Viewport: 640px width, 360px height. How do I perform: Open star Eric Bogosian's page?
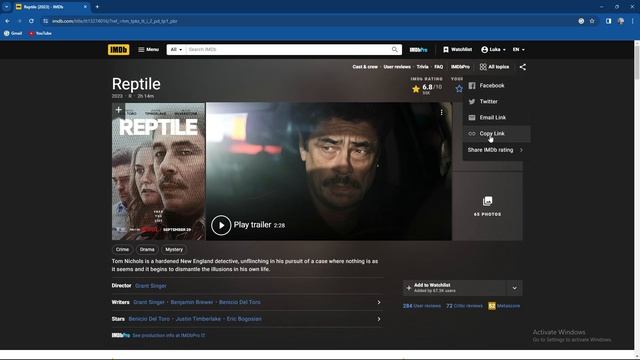[244, 319]
